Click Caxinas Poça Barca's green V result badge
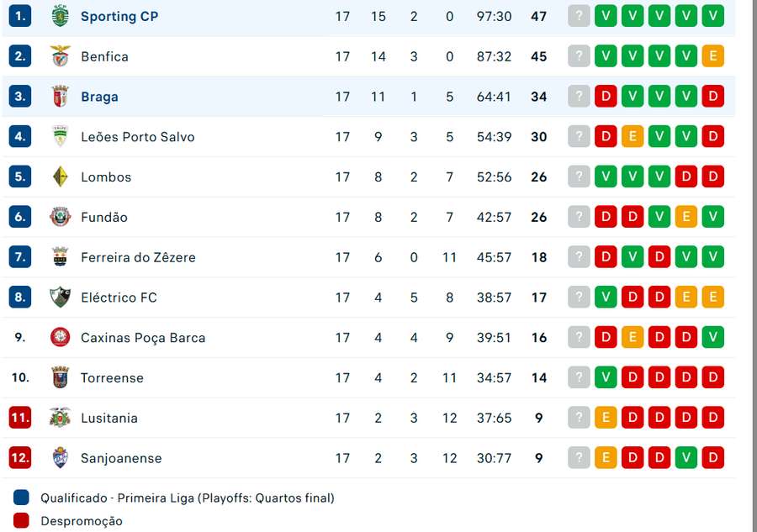 pos(712,338)
